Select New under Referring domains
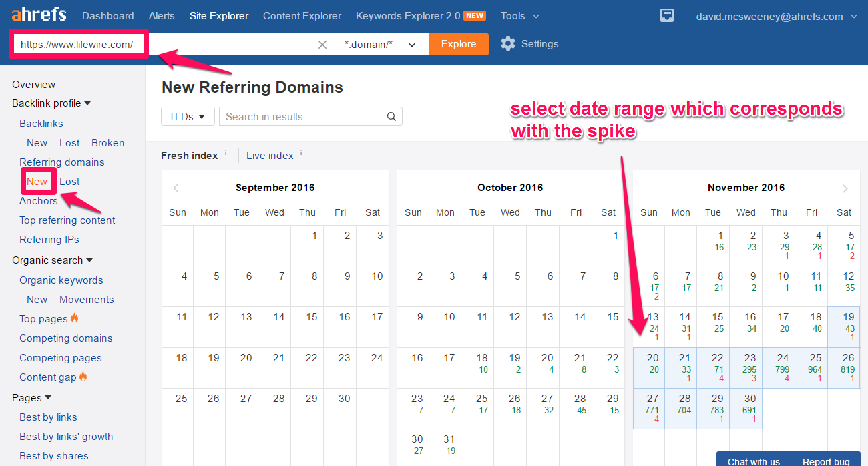Screen dimensions: 868x466 click(37, 182)
